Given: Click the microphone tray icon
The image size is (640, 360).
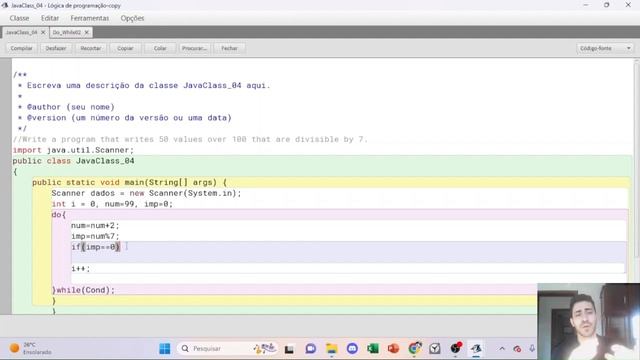Looking at the screenshot, I should pyautogui.click(x=532, y=348).
